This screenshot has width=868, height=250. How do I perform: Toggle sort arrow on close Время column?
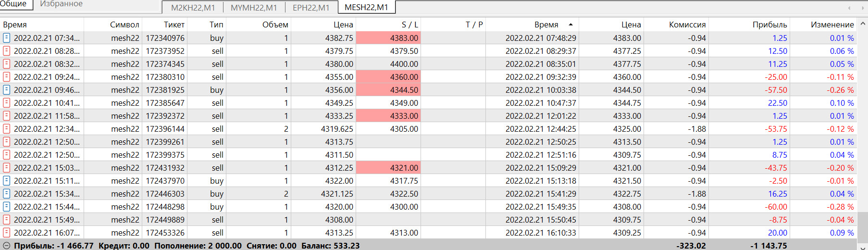[570, 25]
